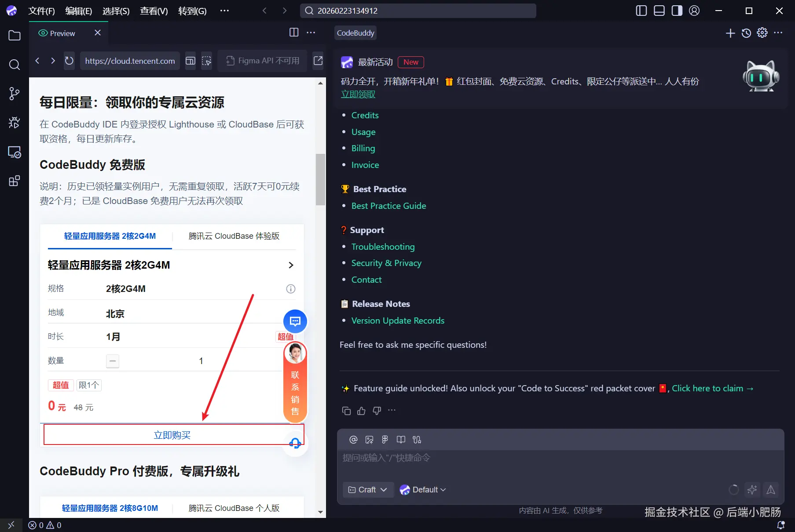Image resolution: width=795 pixels, height=532 pixels.
Task: Open more actions in CodeBuddy panel header
Action: click(x=778, y=33)
